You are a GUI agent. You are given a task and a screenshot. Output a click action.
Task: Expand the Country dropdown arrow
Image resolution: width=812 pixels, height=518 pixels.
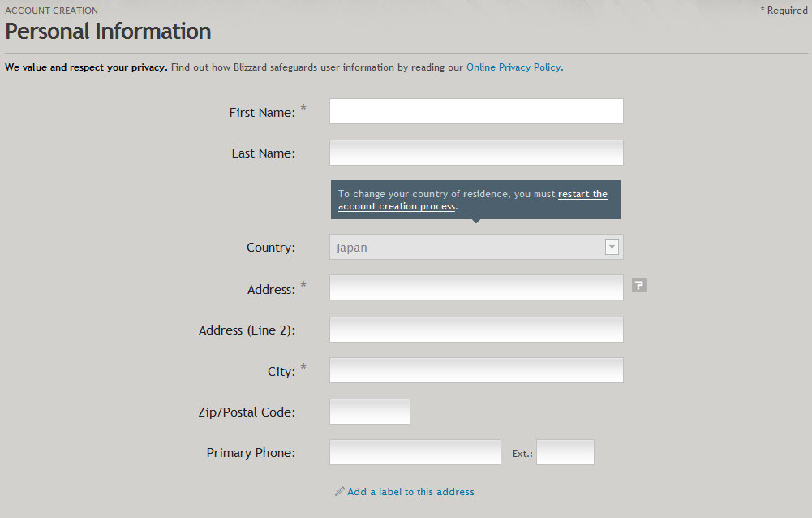tap(612, 247)
